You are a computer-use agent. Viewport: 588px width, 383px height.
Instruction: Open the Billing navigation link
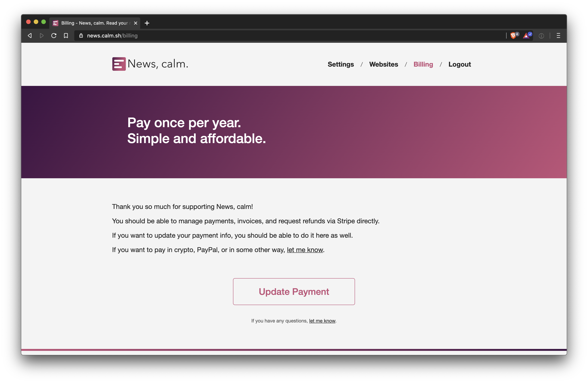(x=423, y=64)
